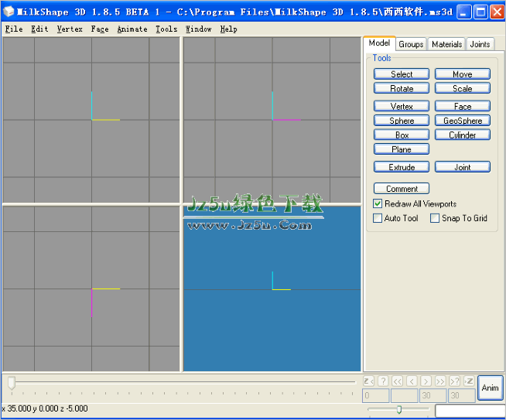
Task: Step back one frame with '<' button
Action: click(x=412, y=381)
